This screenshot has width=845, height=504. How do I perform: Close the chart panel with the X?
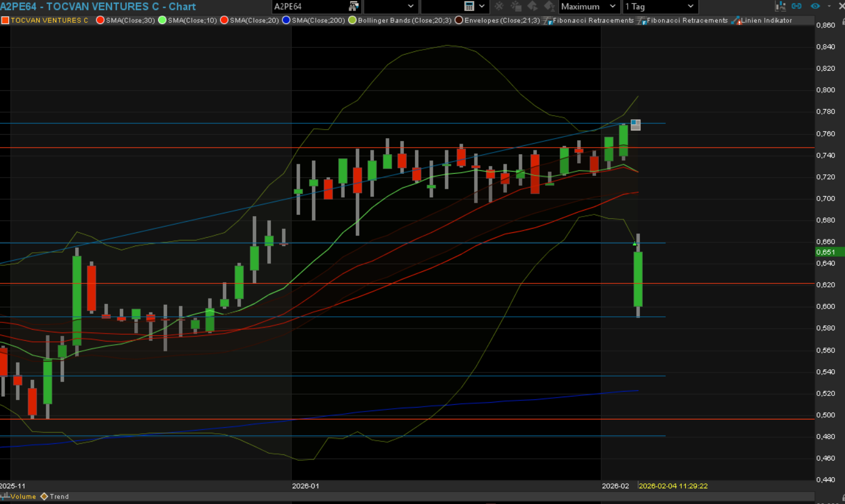tap(841, 6)
